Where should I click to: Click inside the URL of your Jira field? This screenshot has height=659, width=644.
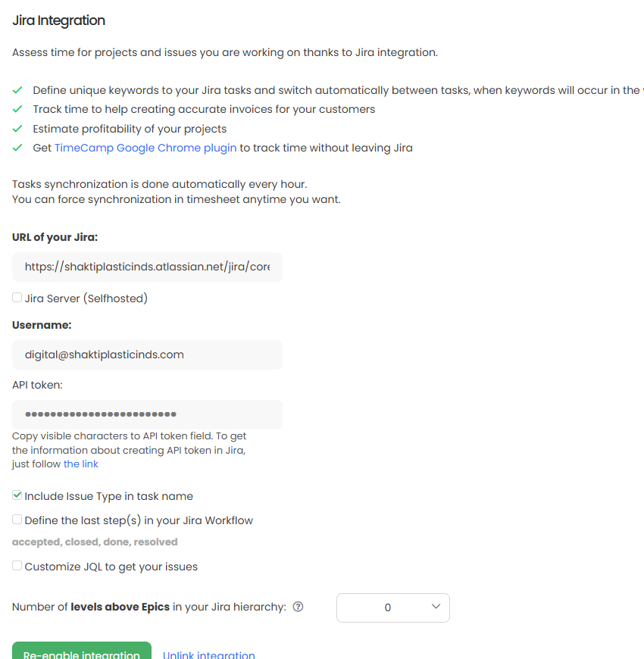point(147,267)
